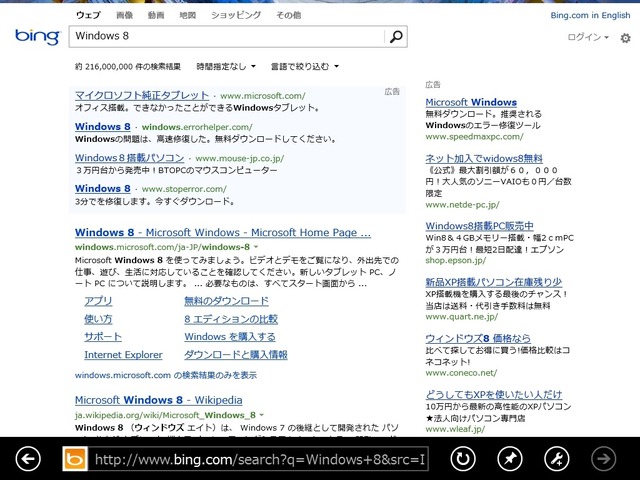This screenshot has height=480, width=640.
Task: Open Windows 8 stoperror.com ad link
Action: pyautogui.click(x=103, y=188)
